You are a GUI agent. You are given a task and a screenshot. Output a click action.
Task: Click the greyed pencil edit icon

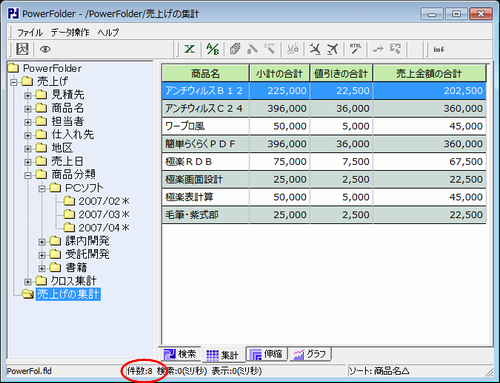click(252, 49)
